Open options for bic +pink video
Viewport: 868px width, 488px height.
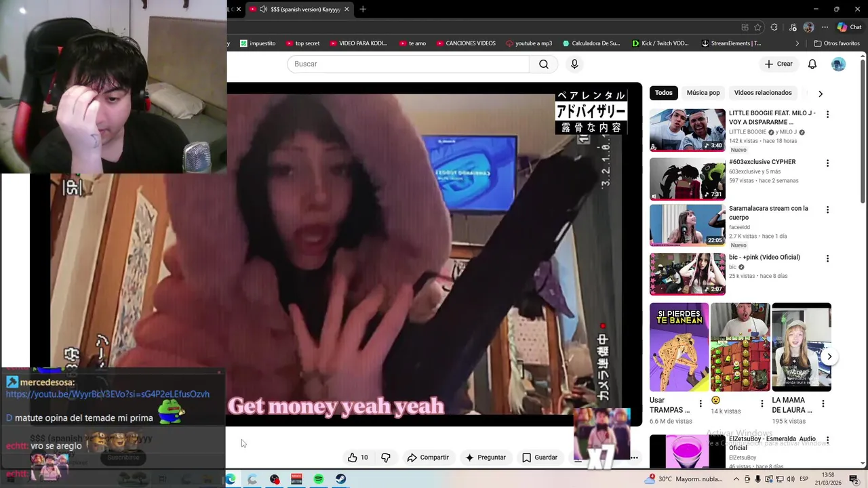827,258
